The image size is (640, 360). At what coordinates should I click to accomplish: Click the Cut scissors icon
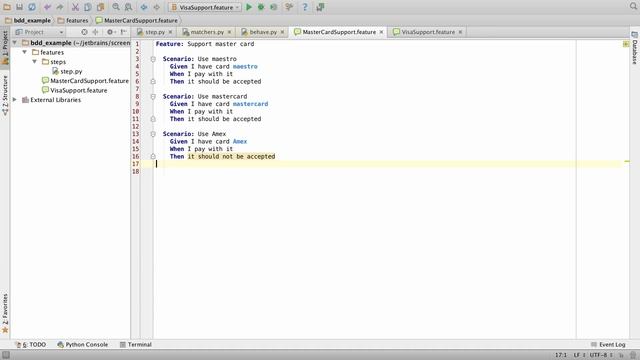coord(75,7)
